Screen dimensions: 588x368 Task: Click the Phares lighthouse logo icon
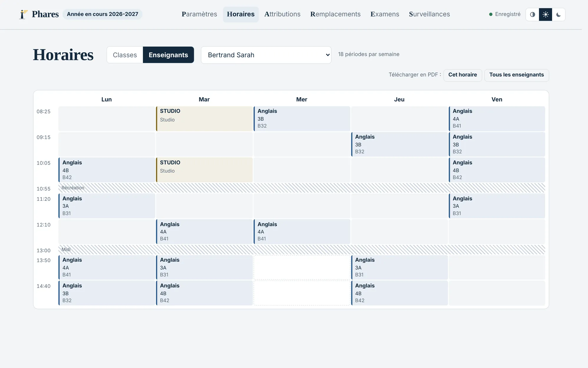tap(23, 14)
